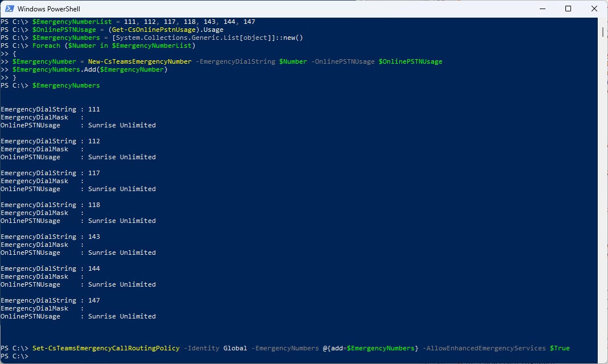Click "Sunrise Unlimited" below dial string 111

tap(122, 125)
